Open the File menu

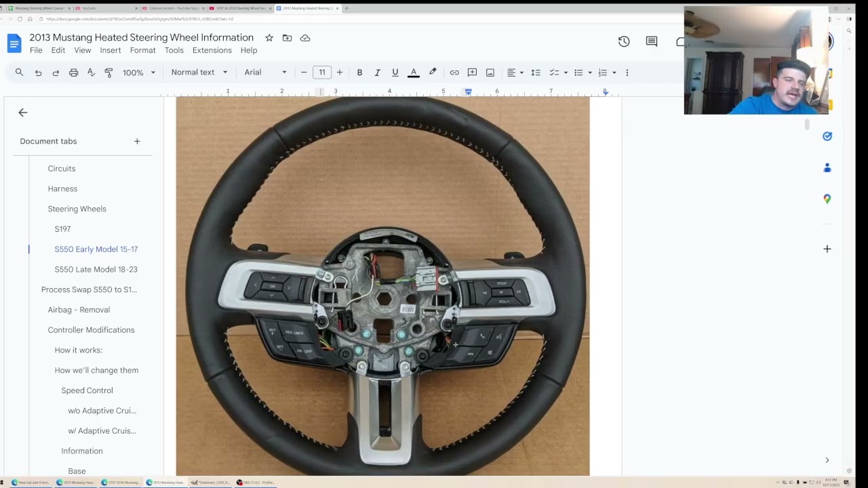tap(36, 50)
